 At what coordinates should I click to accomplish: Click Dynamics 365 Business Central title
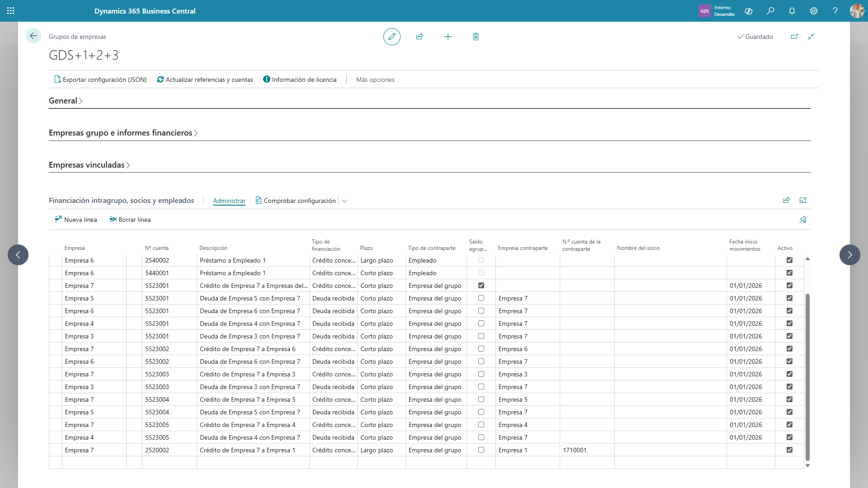point(145,11)
